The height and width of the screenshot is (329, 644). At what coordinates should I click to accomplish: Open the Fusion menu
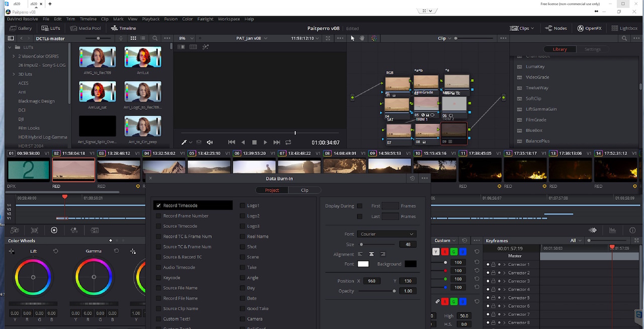tap(171, 19)
